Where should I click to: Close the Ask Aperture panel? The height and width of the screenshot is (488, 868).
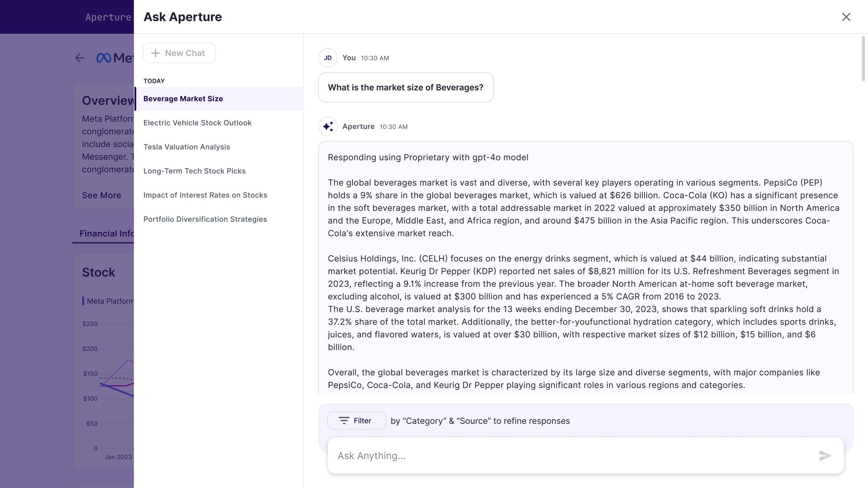pos(846,17)
